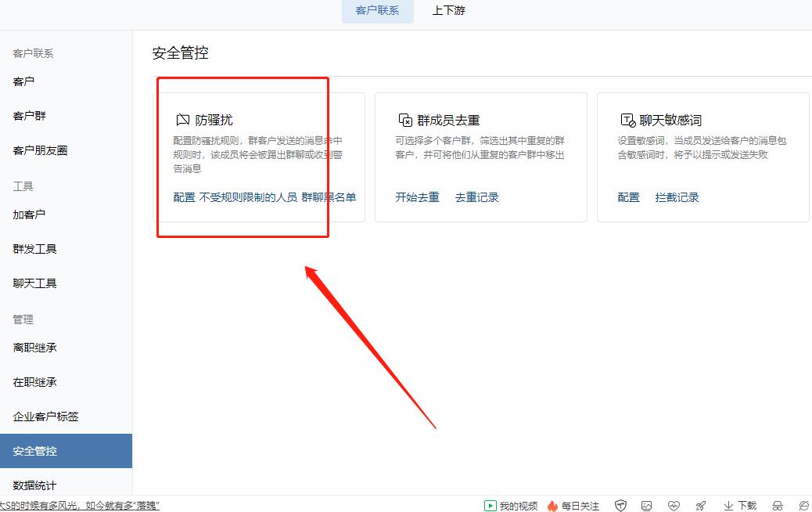
Task: View 拦截记录 under 聊天敏感词
Action: click(677, 197)
